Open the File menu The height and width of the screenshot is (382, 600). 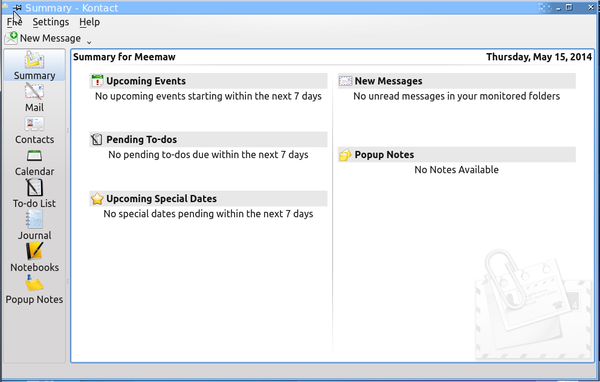tap(14, 22)
